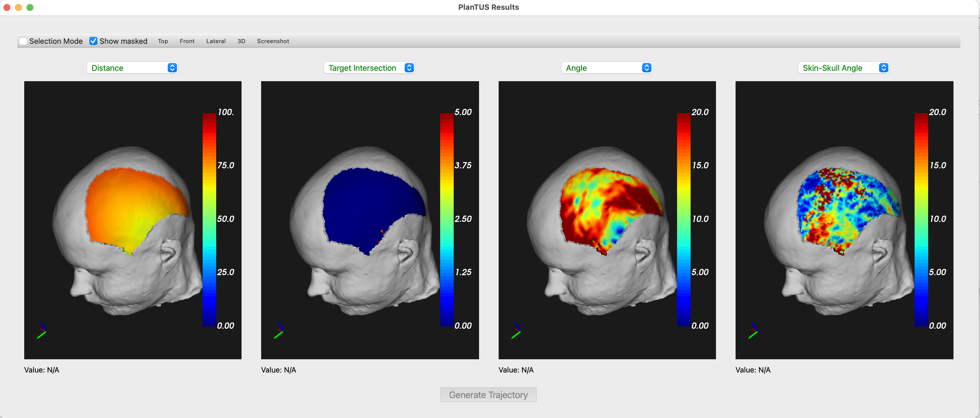Open the Target Intersection dropdown
The height and width of the screenshot is (418, 980).
pyautogui.click(x=369, y=68)
